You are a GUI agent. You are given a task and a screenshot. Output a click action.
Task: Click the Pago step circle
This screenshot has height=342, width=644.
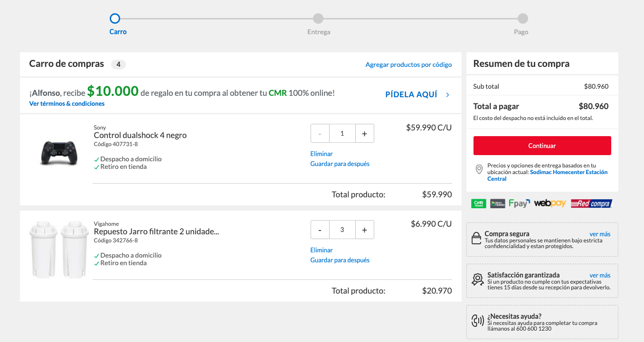522,18
